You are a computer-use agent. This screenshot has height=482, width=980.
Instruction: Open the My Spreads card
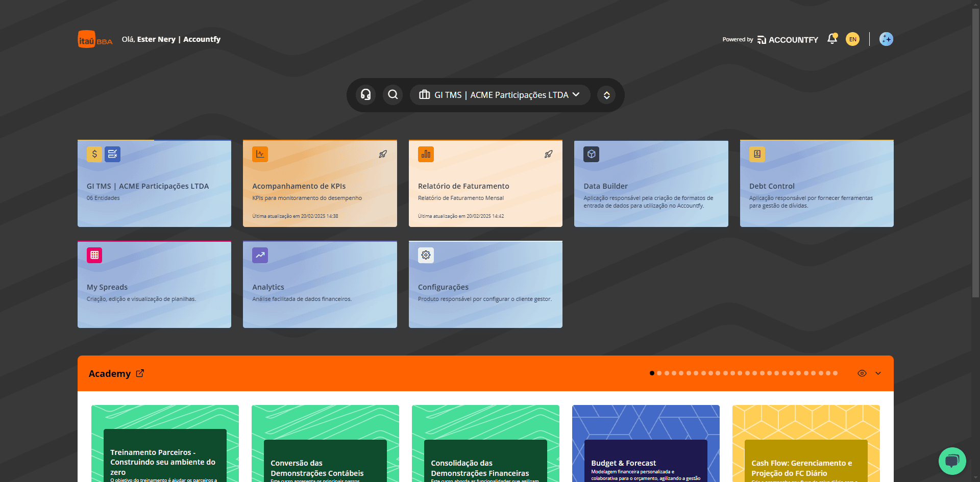tap(154, 285)
